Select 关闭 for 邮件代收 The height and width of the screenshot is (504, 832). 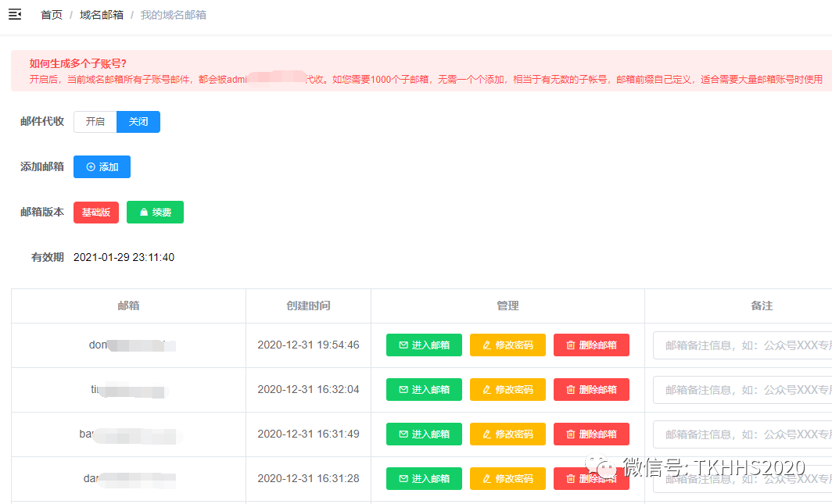point(138,122)
